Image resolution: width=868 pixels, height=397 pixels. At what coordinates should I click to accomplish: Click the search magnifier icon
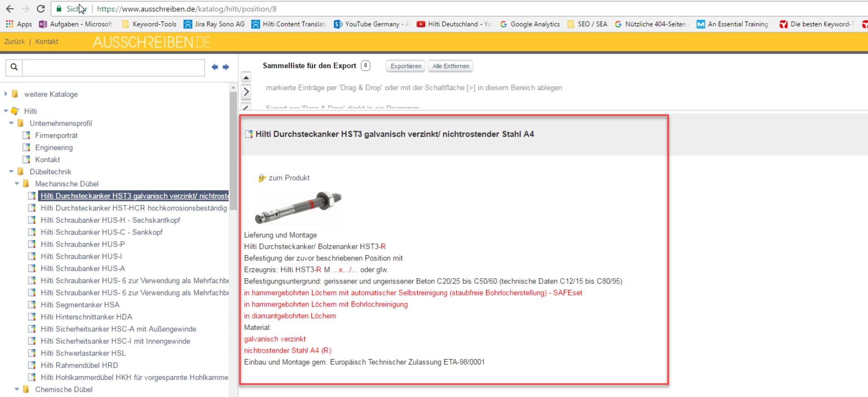(14, 67)
